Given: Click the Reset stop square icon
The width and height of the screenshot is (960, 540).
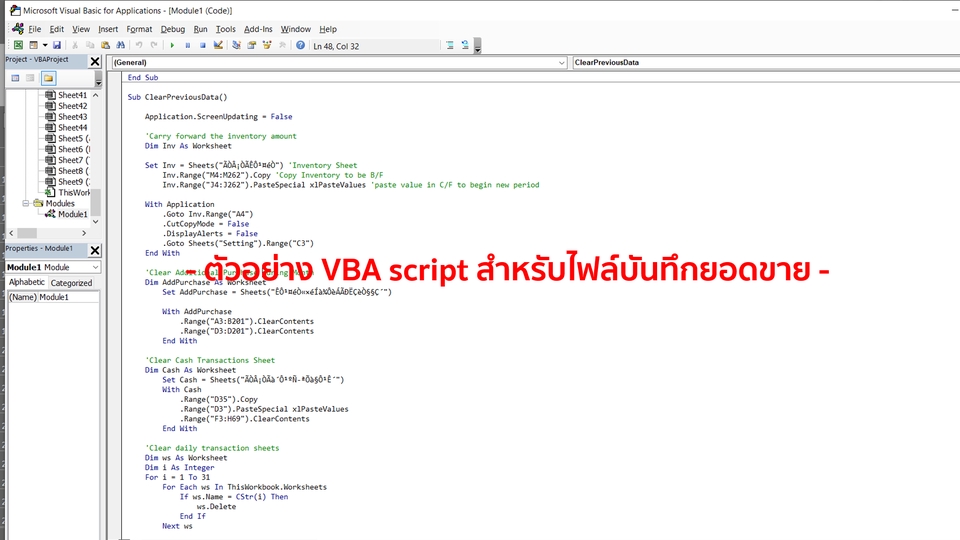Looking at the screenshot, I should click(x=203, y=45).
